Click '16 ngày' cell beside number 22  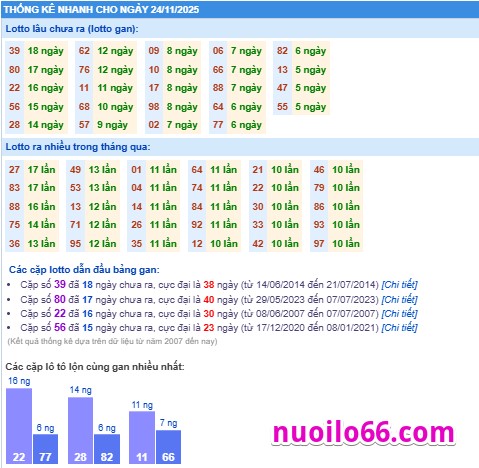pos(46,88)
